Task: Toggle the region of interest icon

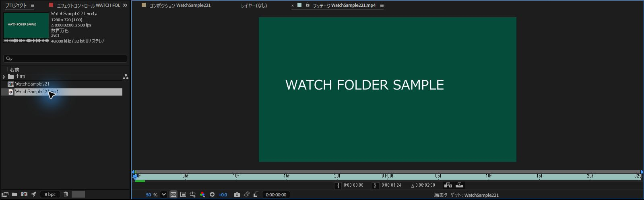Action: [256, 195]
